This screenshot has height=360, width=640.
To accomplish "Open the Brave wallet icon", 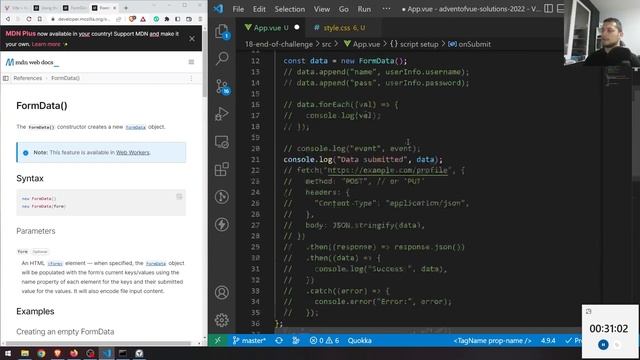I will pos(189,19).
